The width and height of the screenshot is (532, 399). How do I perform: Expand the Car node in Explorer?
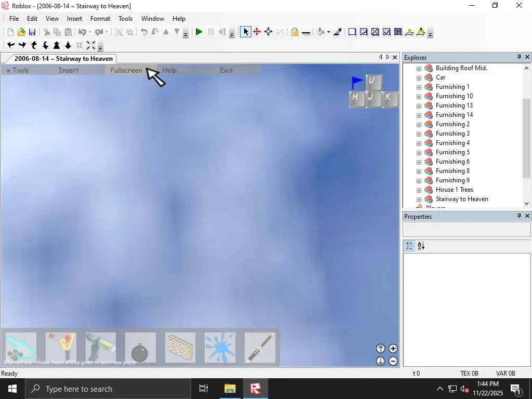(419, 78)
